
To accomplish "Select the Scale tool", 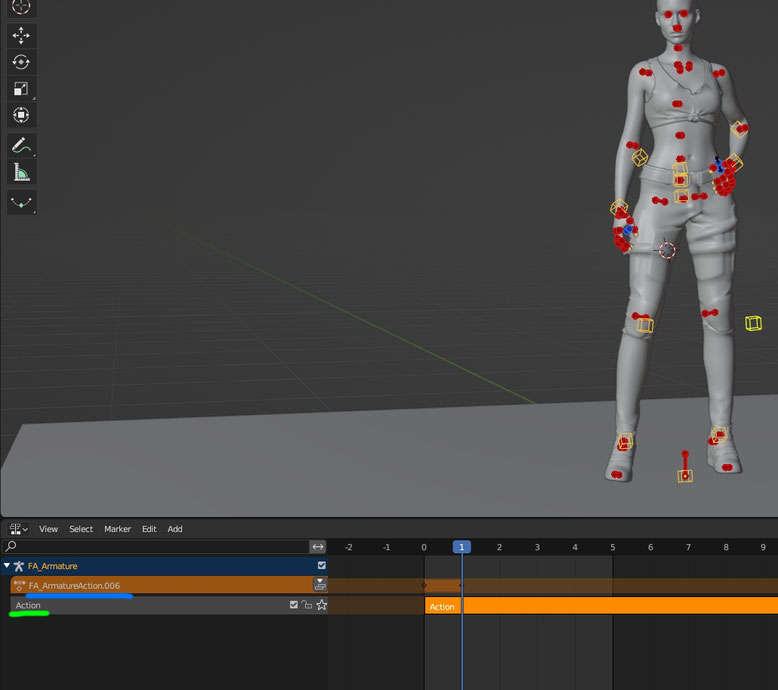I will pyautogui.click(x=21, y=89).
